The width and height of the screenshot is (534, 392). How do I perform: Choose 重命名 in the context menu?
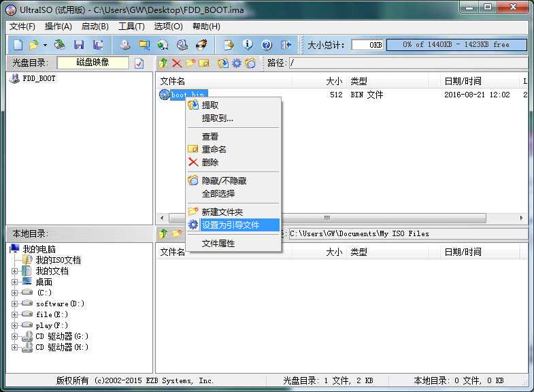[233, 149]
